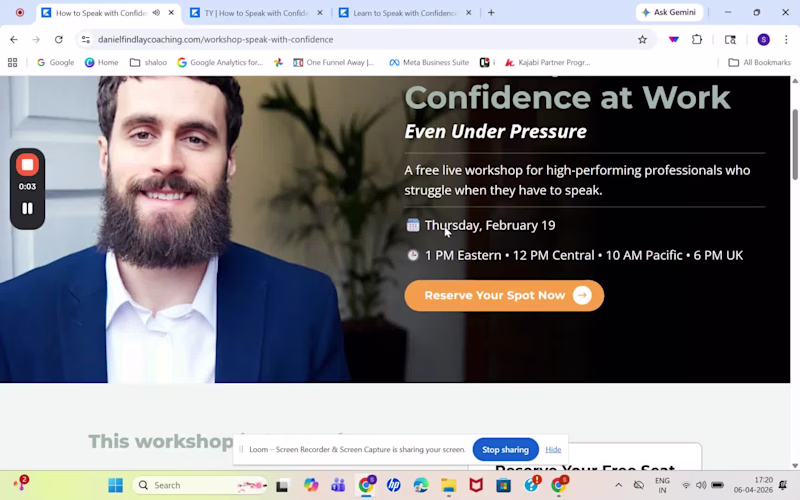Go forward with the browser arrow

coord(36,39)
